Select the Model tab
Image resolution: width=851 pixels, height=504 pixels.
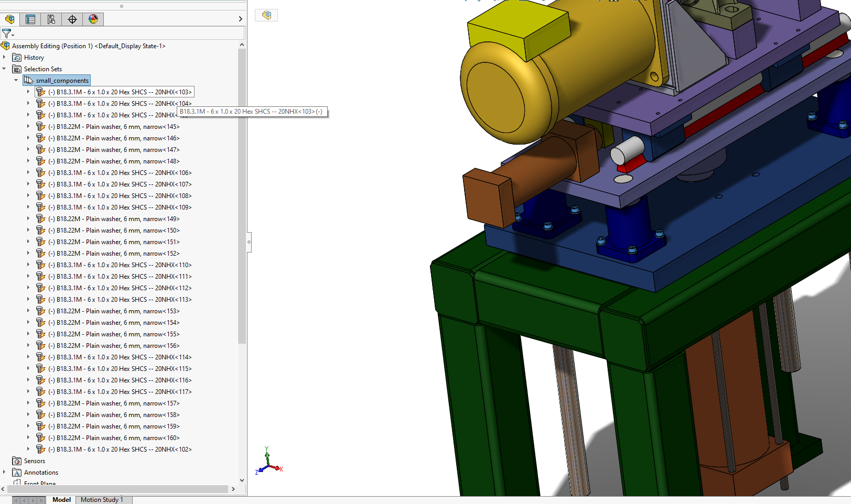pos(61,500)
